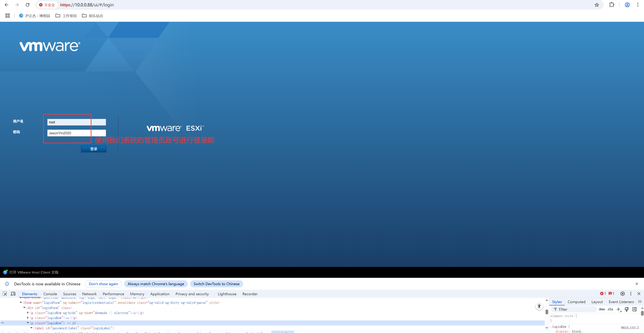This screenshot has width=644, height=333.
Task: Expand the loginRow ng-hide paragraph node
Action: tap(28, 313)
